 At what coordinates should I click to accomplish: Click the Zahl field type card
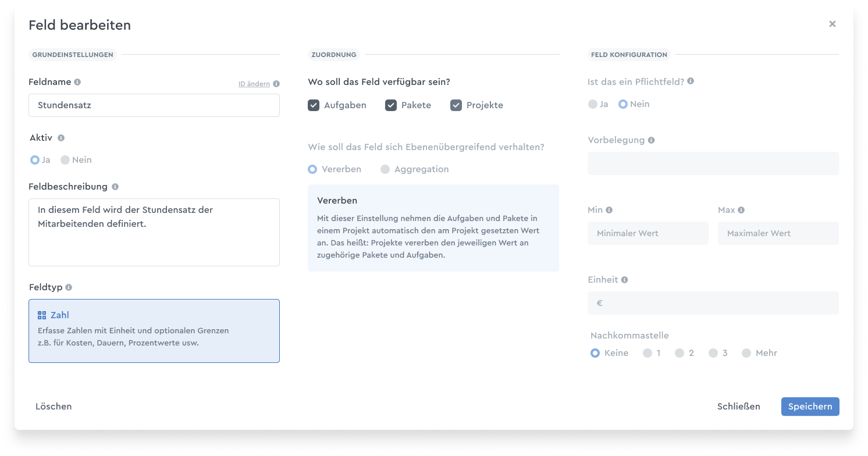(x=154, y=331)
